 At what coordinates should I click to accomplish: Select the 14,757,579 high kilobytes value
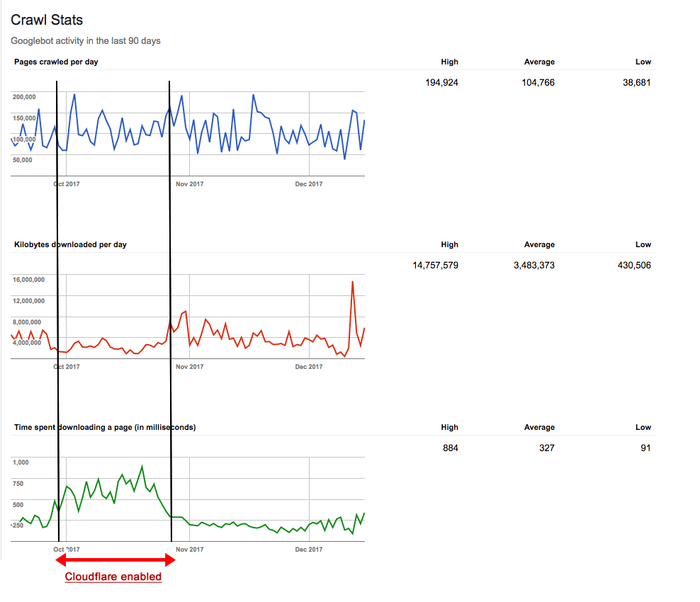coord(435,265)
